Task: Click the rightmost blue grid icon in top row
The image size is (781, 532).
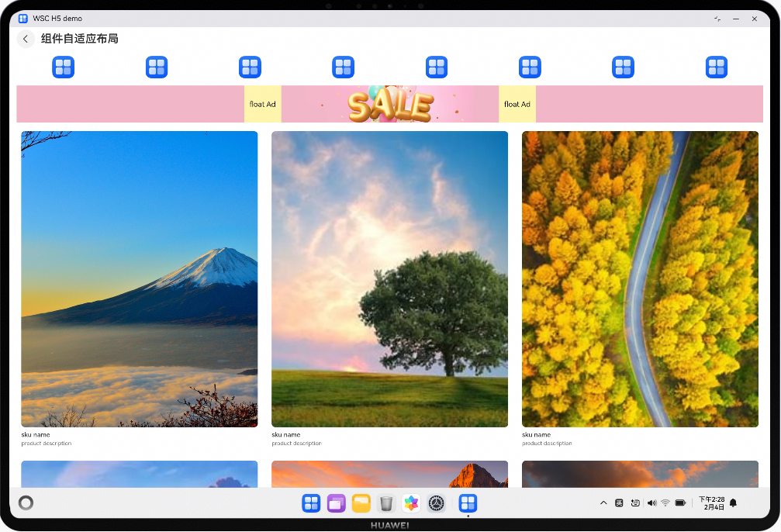Action: pos(716,67)
